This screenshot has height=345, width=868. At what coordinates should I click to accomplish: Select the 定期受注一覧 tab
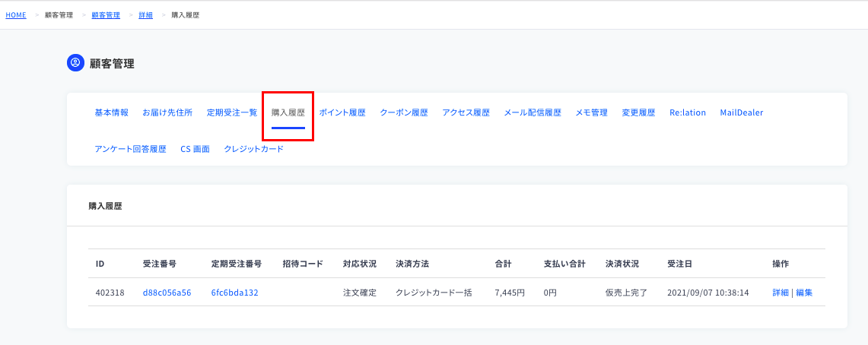232,112
